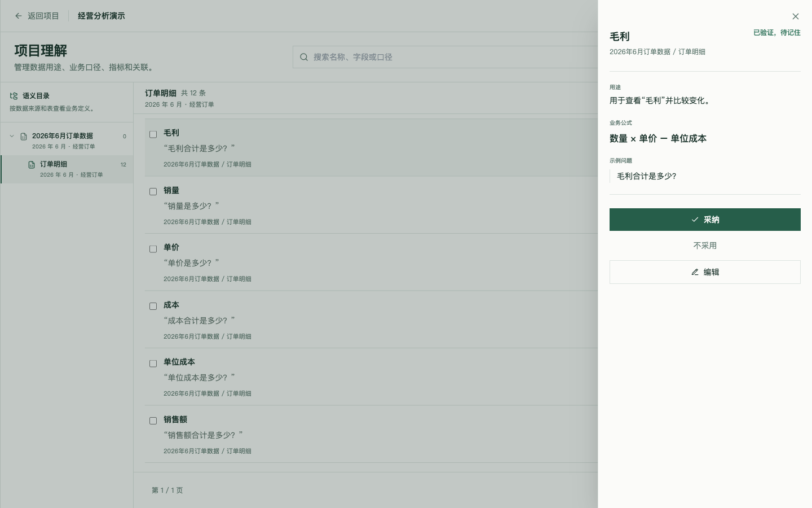Viewport: 812px width, 508px height.
Task: Tick the checkbox for 单位成本
Action: (153, 364)
